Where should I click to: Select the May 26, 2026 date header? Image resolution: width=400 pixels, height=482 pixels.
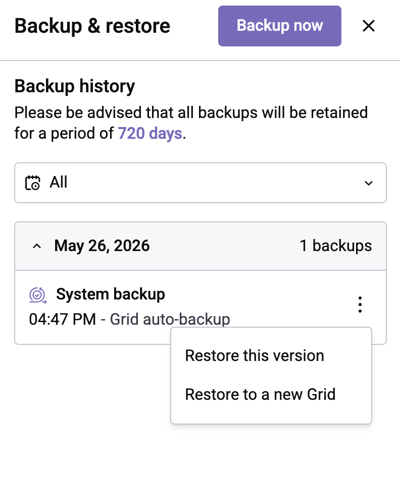coord(102,246)
